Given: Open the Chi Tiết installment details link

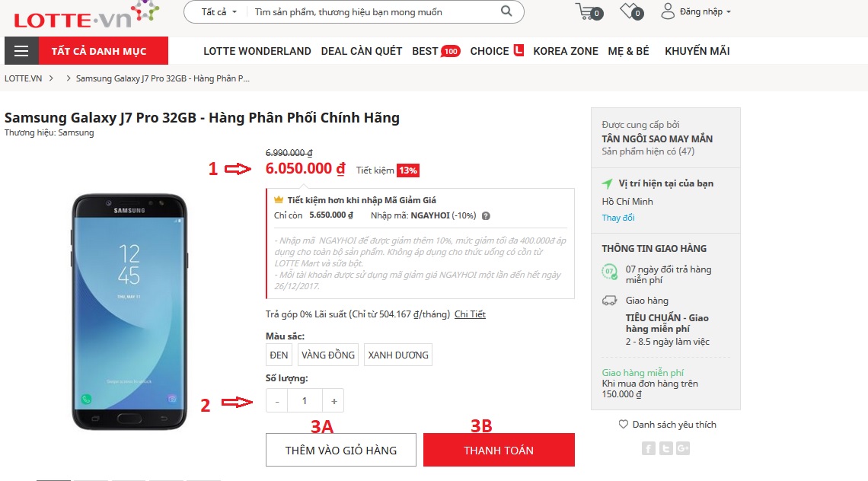Looking at the screenshot, I should (470, 314).
